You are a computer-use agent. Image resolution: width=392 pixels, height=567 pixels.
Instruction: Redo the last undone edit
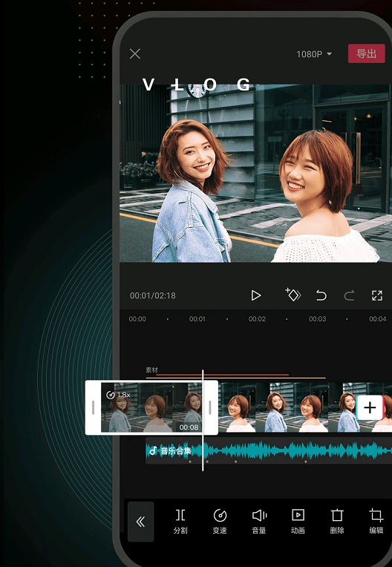coord(349,295)
